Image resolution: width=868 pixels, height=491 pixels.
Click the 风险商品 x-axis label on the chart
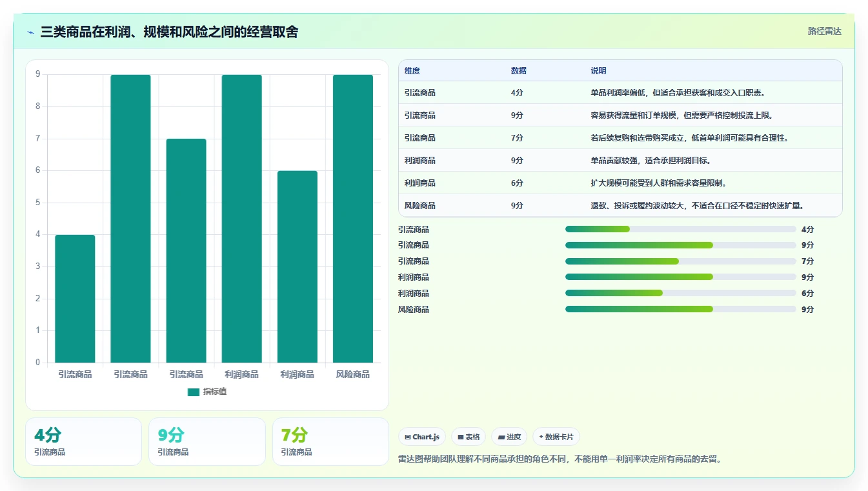click(353, 374)
